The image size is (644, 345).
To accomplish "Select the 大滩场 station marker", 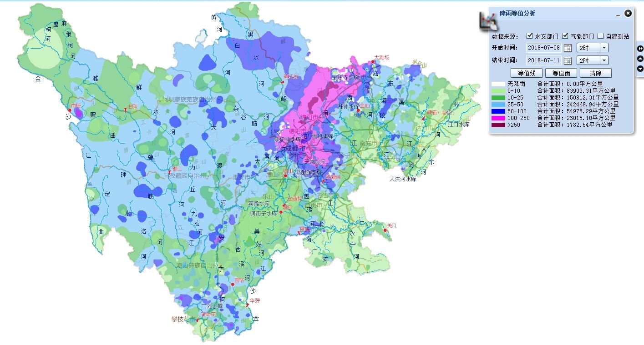I will tap(373, 61).
